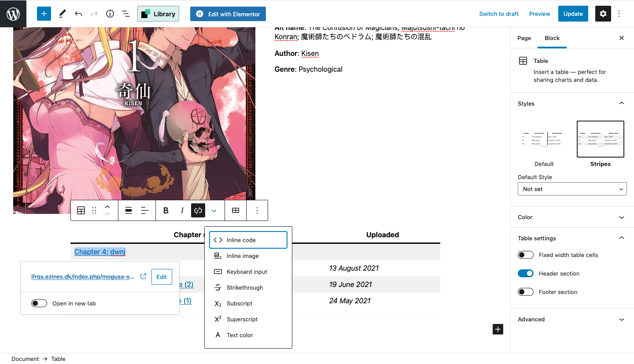634x364 pixels.
Task: Enable the Footer section toggle
Action: (526, 292)
